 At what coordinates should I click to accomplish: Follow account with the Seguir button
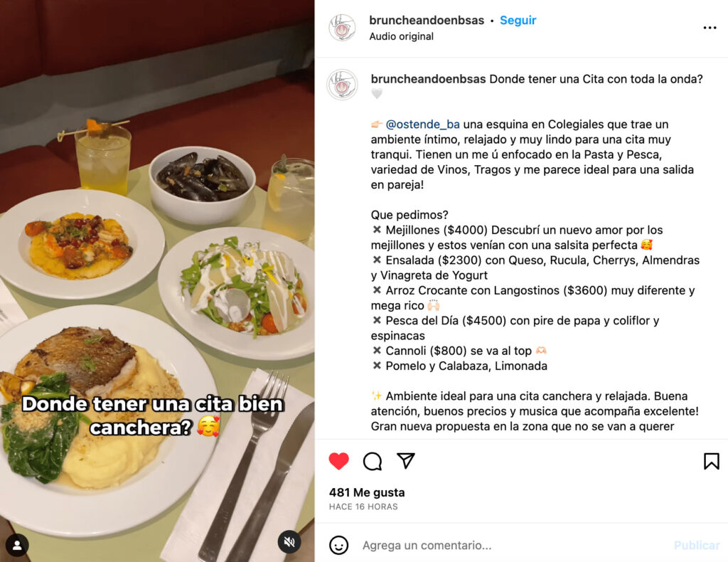518,21
